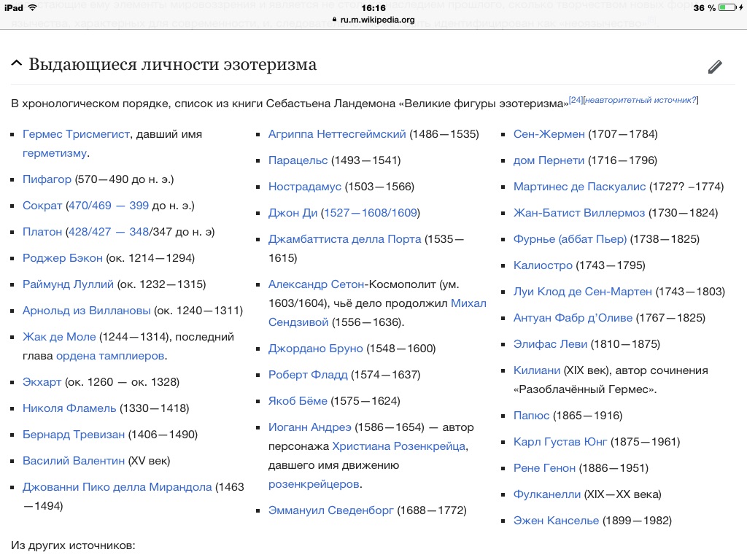Open дом Пернети article link
Viewport: 747px width, 560px height.
point(549,160)
